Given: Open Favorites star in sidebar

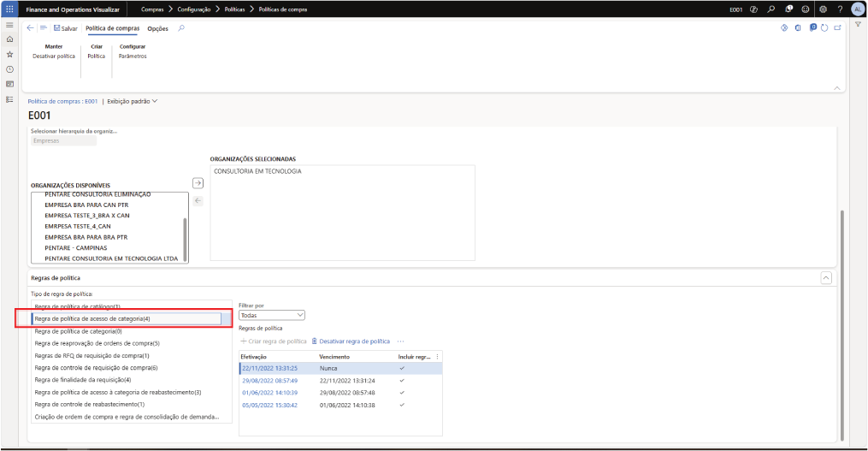Looking at the screenshot, I should (9, 54).
